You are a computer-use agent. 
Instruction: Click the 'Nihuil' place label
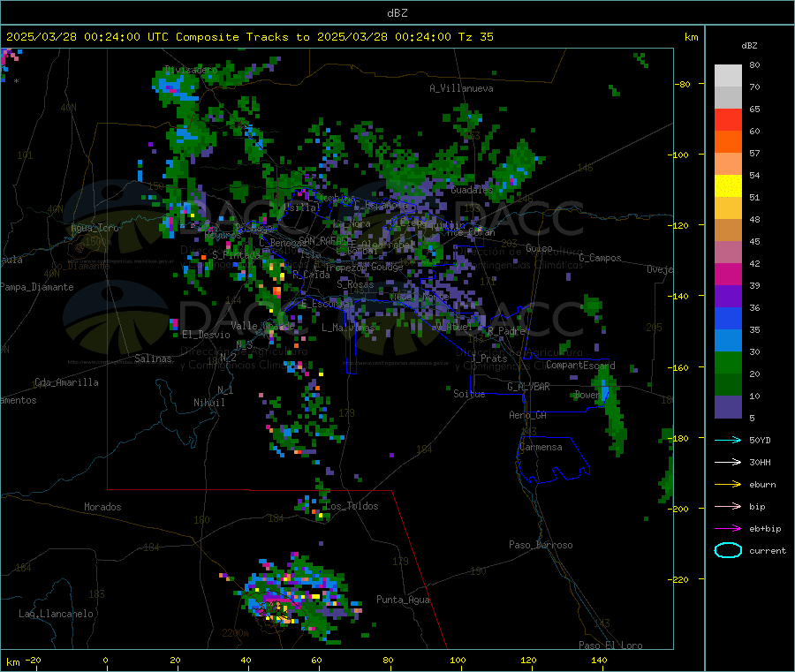(x=209, y=403)
